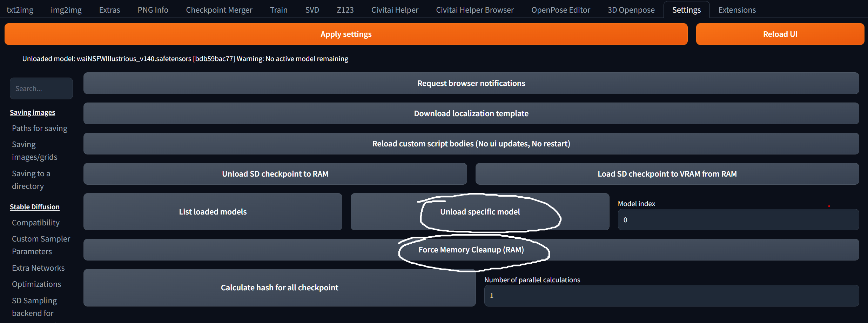Unload SD checkpoint to RAM
The image size is (868, 323).
(x=275, y=174)
